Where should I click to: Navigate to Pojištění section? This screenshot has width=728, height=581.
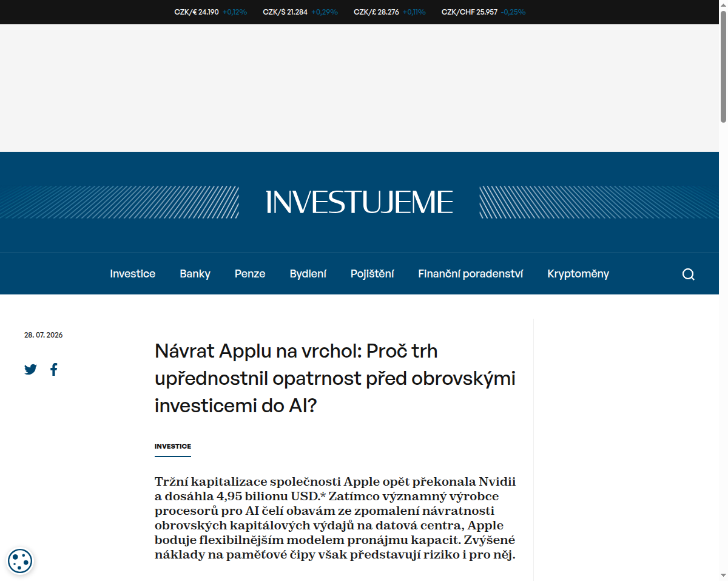(372, 274)
